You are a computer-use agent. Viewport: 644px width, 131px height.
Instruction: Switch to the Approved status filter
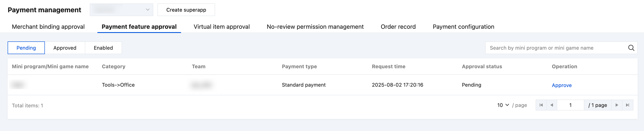coord(65,48)
